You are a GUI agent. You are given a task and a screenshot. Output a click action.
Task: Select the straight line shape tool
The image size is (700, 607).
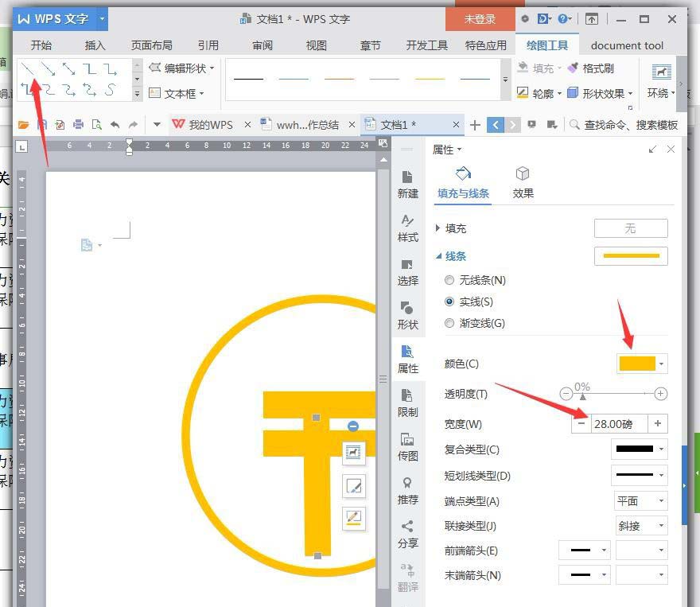coord(26,70)
